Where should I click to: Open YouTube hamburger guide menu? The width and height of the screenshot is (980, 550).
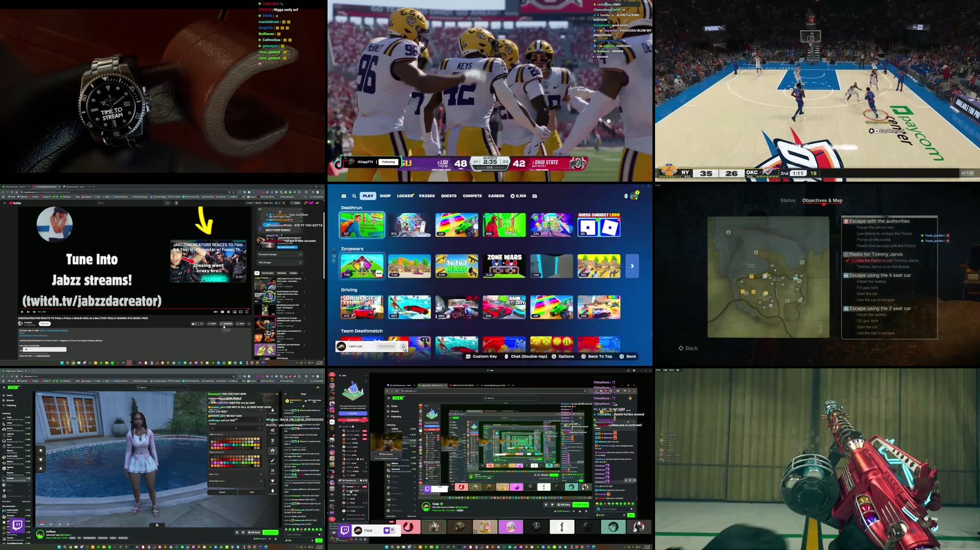pyautogui.click(x=5, y=203)
